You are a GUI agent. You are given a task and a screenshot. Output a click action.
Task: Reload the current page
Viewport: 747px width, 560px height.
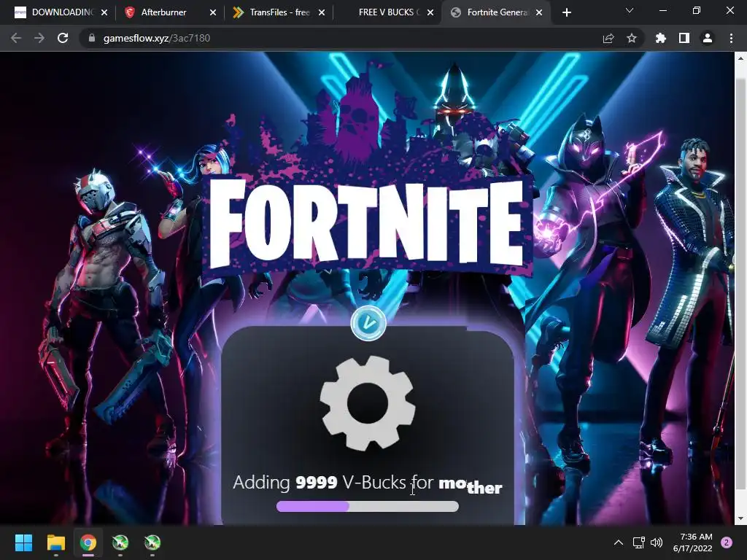point(63,38)
